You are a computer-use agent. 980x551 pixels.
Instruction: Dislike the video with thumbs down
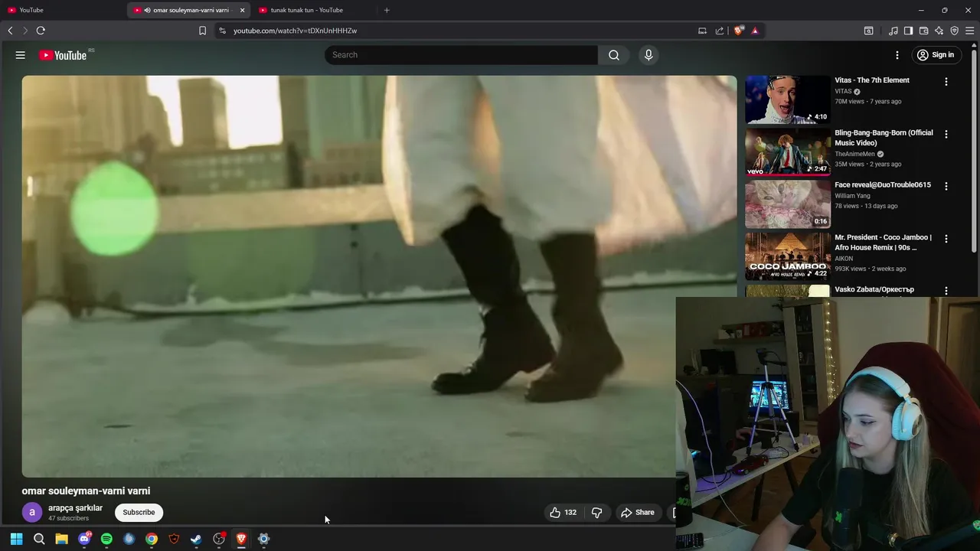597,513
